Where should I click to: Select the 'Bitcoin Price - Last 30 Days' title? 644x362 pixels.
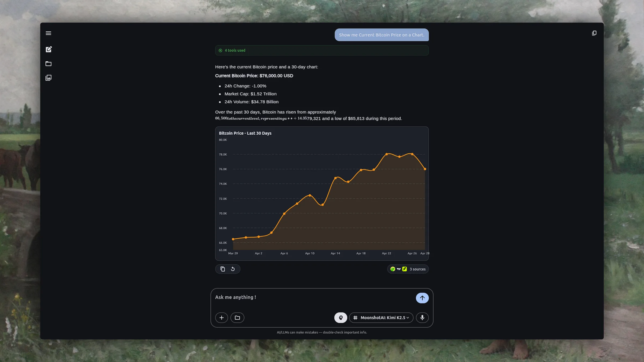[x=245, y=133]
